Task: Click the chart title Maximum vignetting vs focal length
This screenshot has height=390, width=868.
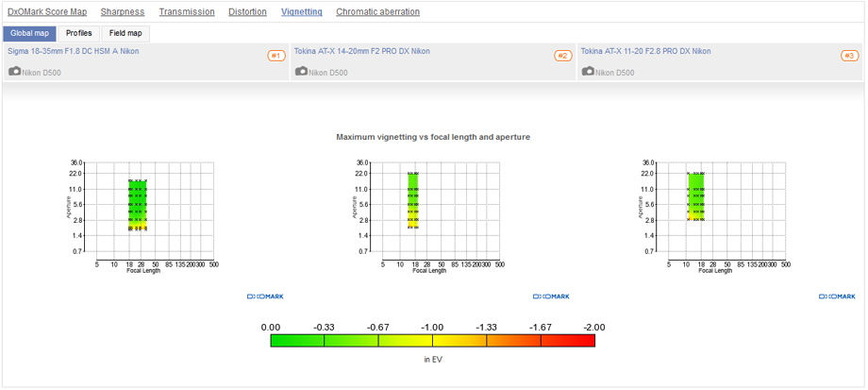Action: click(433, 137)
